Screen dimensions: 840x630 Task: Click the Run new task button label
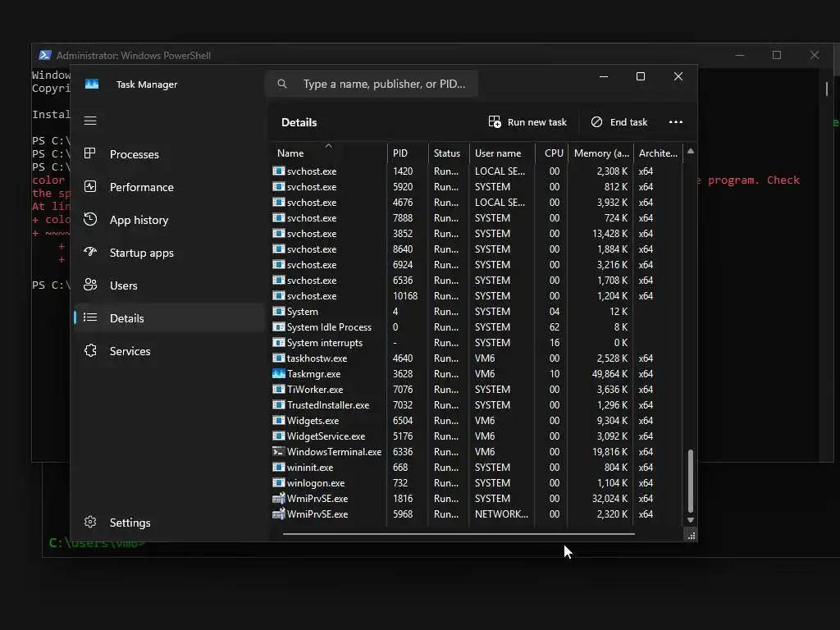coord(536,122)
